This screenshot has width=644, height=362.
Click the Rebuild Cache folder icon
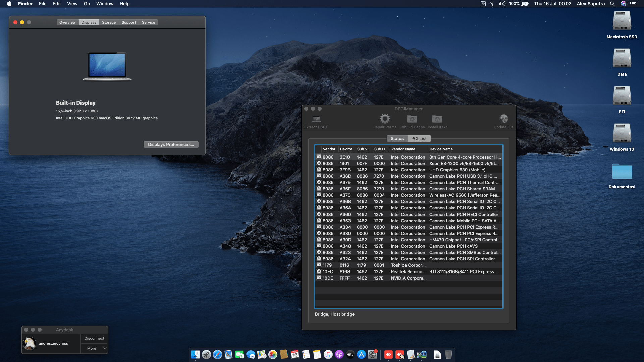(x=412, y=119)
